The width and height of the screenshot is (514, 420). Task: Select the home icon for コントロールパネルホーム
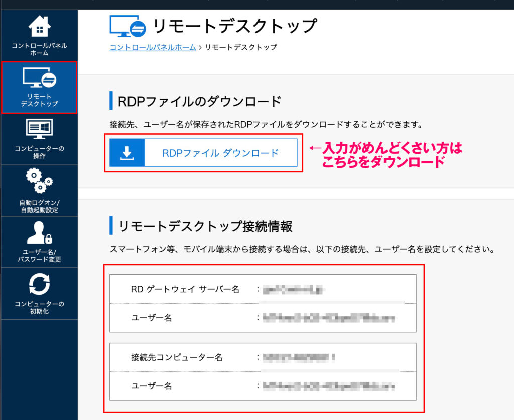pyautogui.click(x=39, y=26)
